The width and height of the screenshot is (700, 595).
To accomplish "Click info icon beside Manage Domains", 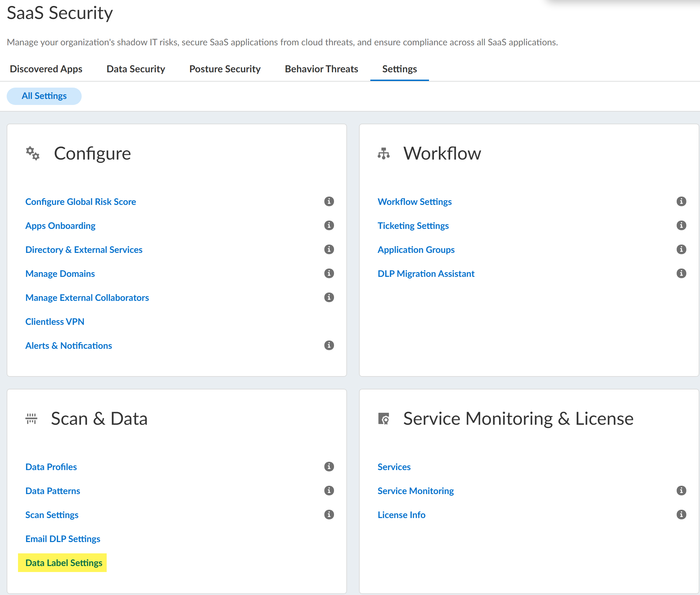I will tap(329, 273).
